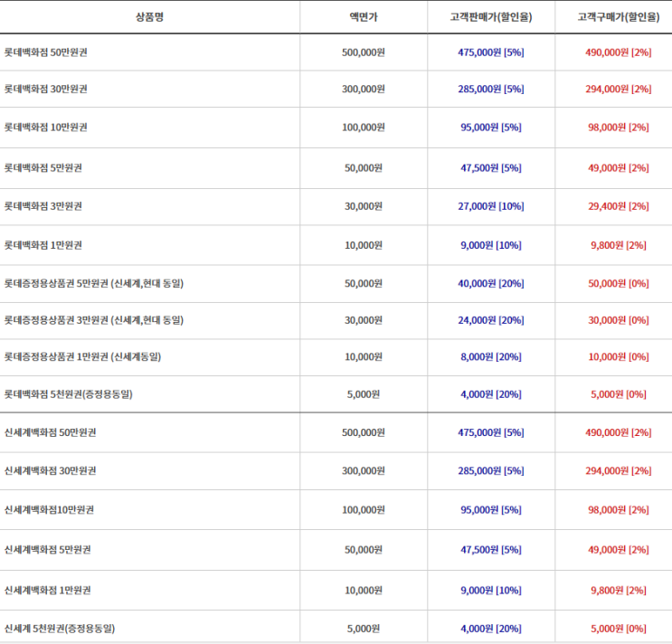Select 롯데증정용상품권 1만원권 (신세계동일) name
The image size is (672, 644).
83,357
